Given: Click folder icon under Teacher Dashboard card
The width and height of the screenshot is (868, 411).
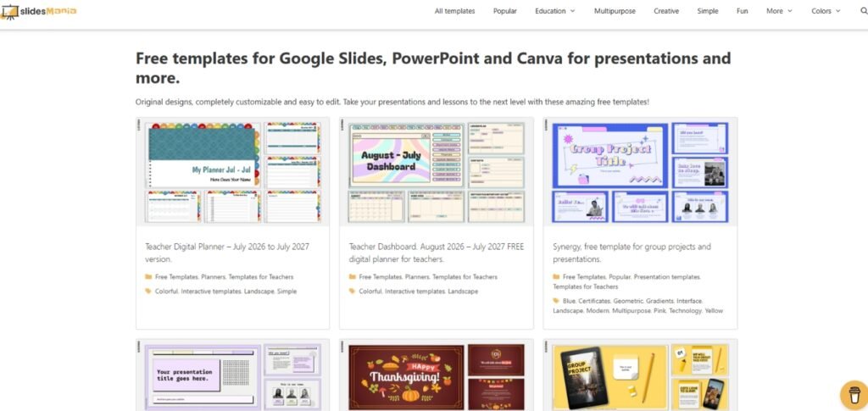Looking at the screenshot, I should point(352,276).
